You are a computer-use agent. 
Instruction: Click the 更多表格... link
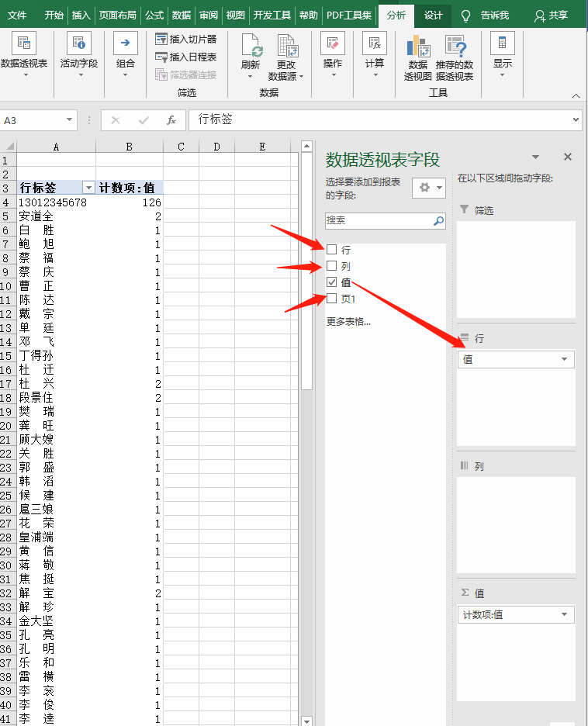pos(348,321)
